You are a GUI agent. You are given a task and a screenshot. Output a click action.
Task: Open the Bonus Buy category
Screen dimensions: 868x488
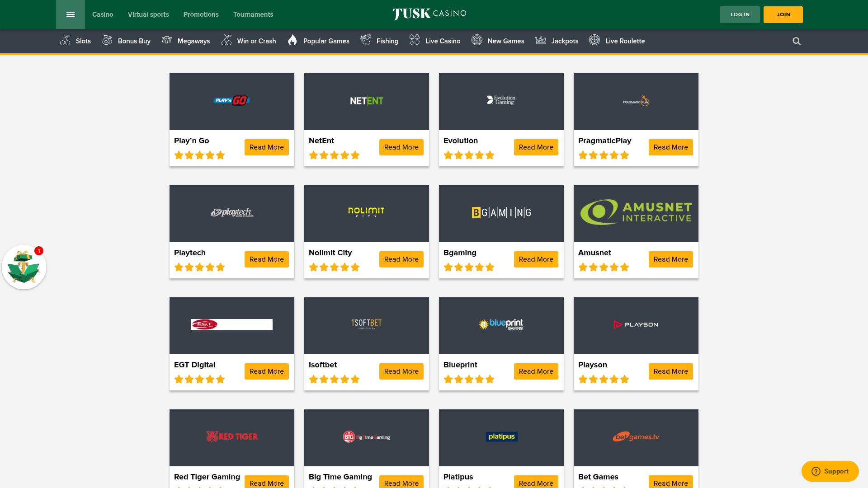[108, 40]
